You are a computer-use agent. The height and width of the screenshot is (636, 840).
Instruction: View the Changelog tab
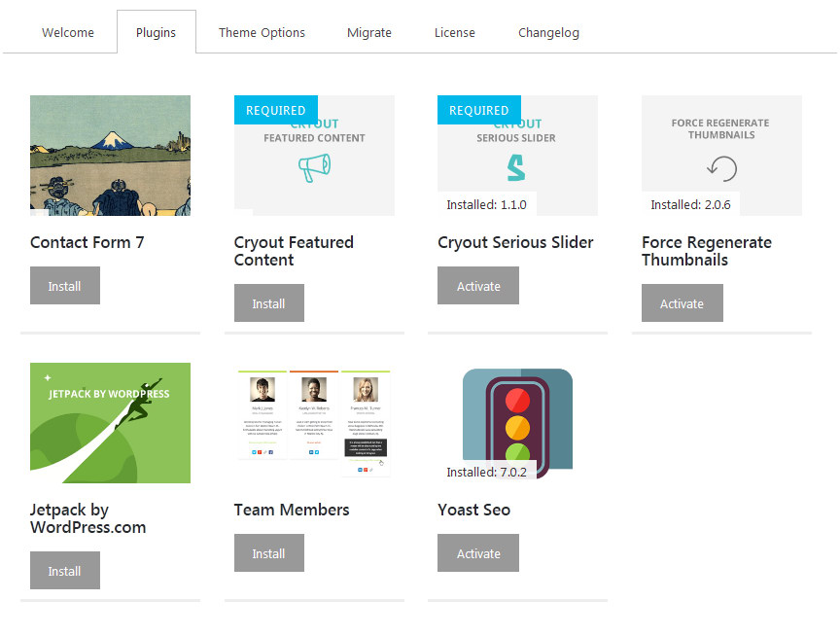tap(548, 33)
